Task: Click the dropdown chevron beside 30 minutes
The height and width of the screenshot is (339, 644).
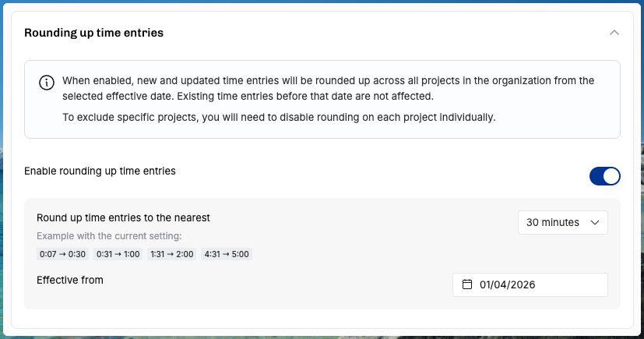Action: pyautogui.click(x=595, y=222)
